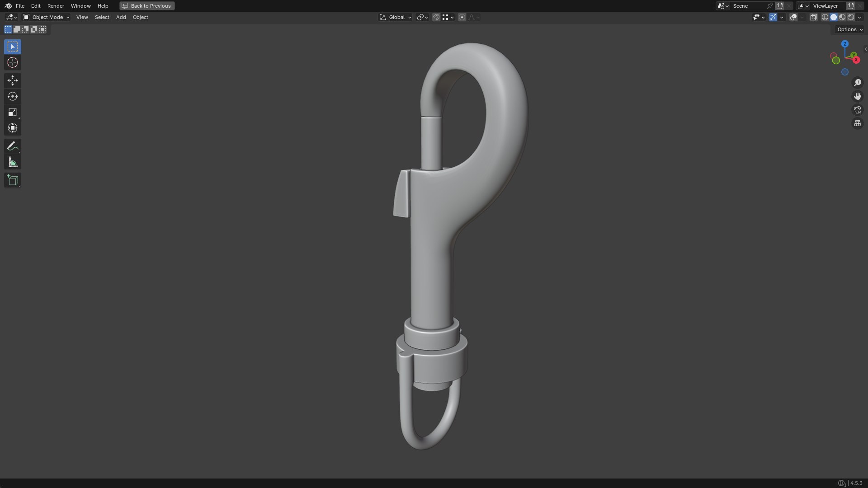Add new view layer with icon beside ViewLayer
The height and width of the screenshot is (488, 868).
(x=850, y=6)
